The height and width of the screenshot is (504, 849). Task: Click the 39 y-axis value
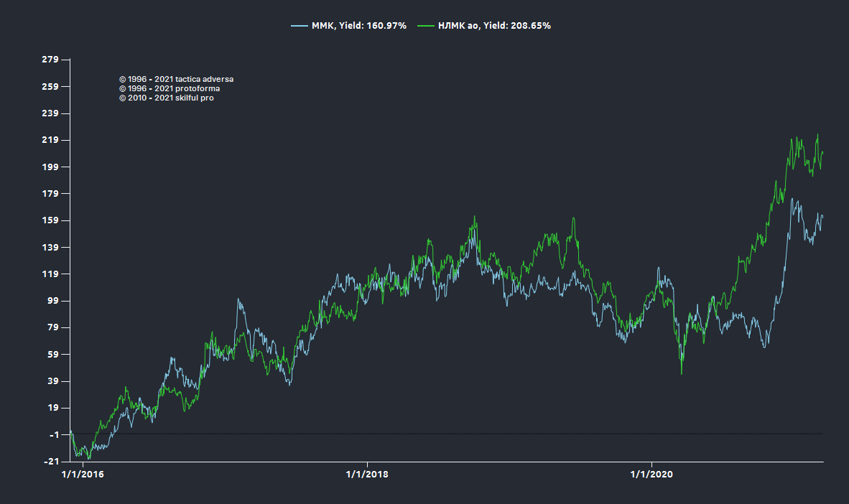point(52,381)
